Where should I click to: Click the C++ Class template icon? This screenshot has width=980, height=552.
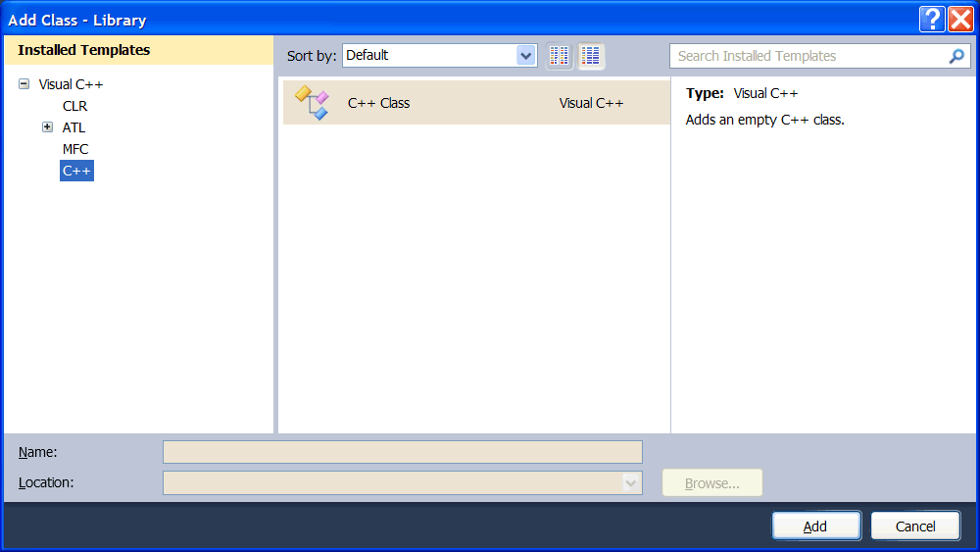point(312,103)
